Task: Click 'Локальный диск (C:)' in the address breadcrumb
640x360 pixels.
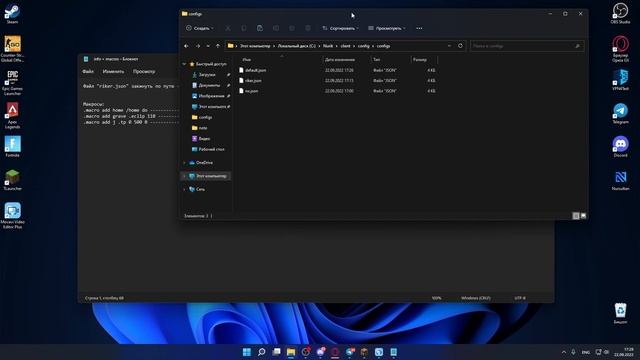Action: point(297,46)
